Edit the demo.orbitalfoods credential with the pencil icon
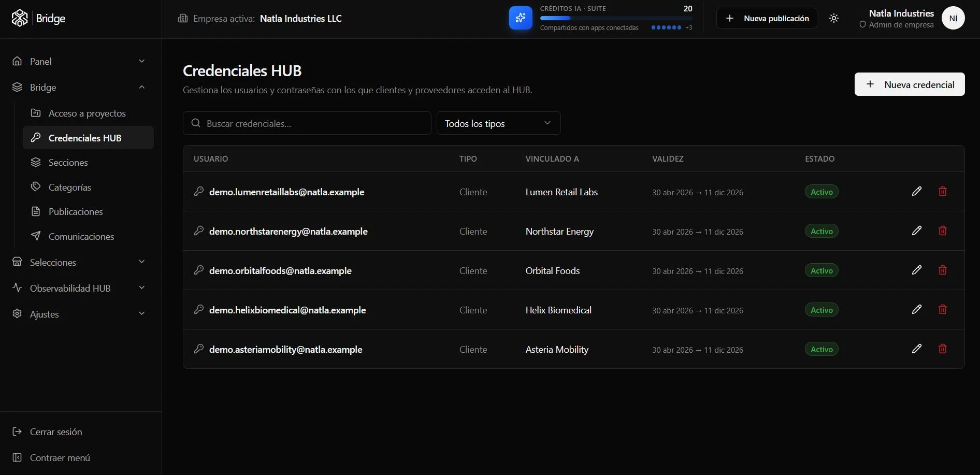 click(x=917, y=270)
